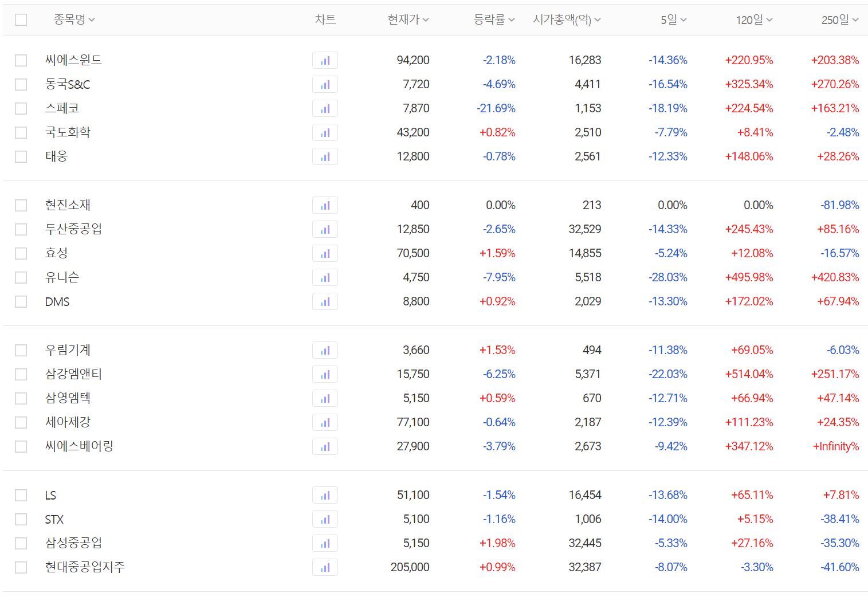Open stock 두산중공업 name link

tap(73, 229)
